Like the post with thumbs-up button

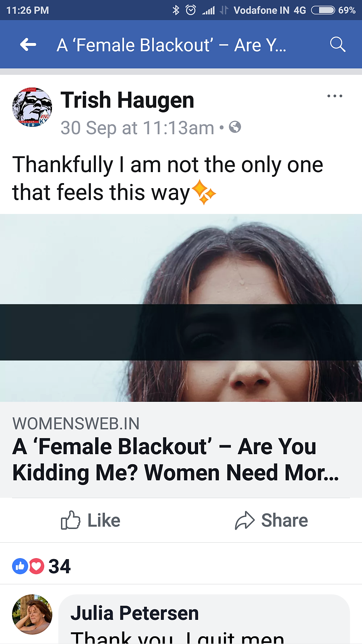[x=90, y=520]
